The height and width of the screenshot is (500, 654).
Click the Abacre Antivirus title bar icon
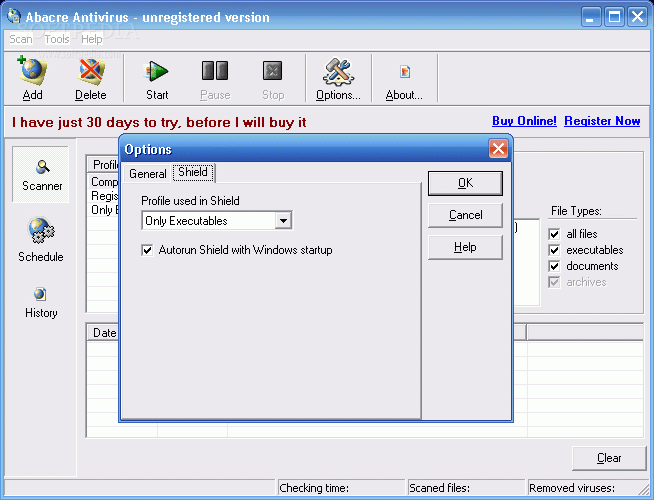14,16
